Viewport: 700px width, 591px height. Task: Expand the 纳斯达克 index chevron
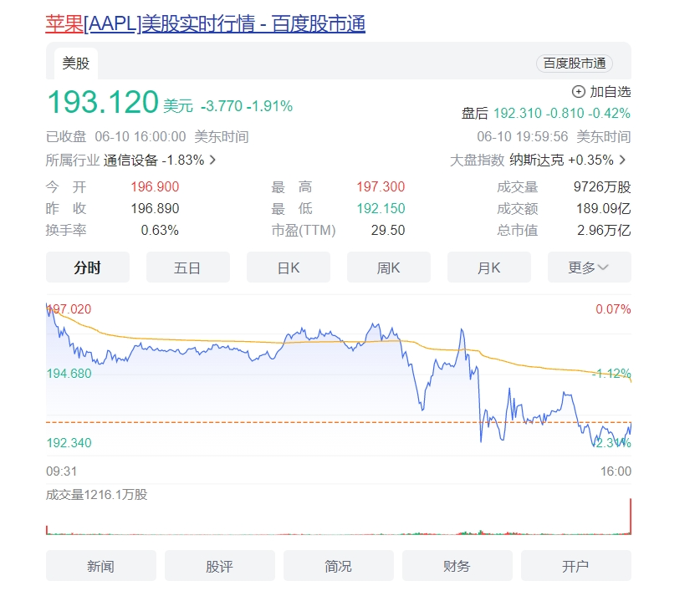623,160
